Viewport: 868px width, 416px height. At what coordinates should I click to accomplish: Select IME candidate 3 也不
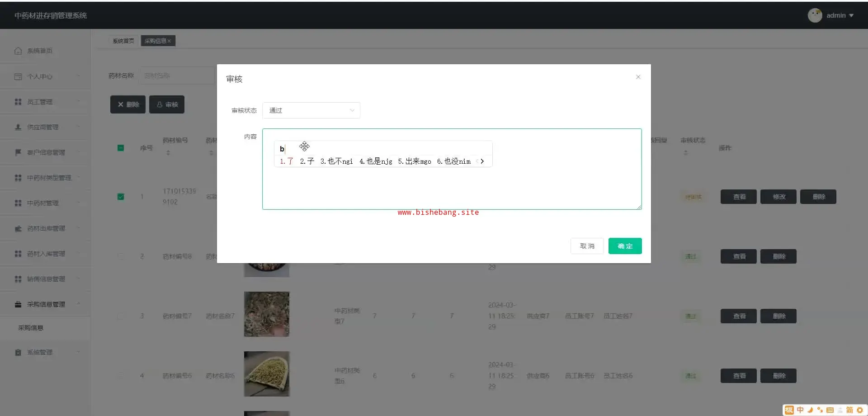point(336,161)
